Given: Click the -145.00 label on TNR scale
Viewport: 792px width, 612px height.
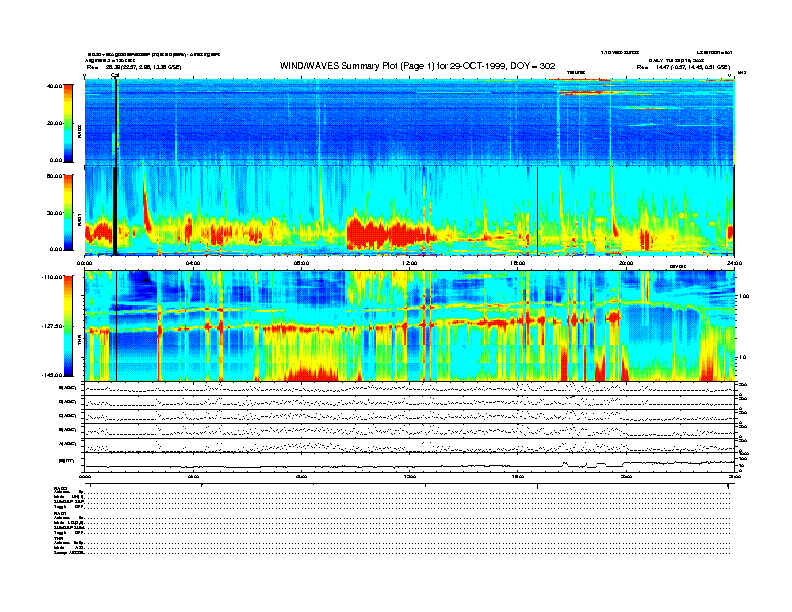Looking at the screenshot, I should (x=51, y=375).
